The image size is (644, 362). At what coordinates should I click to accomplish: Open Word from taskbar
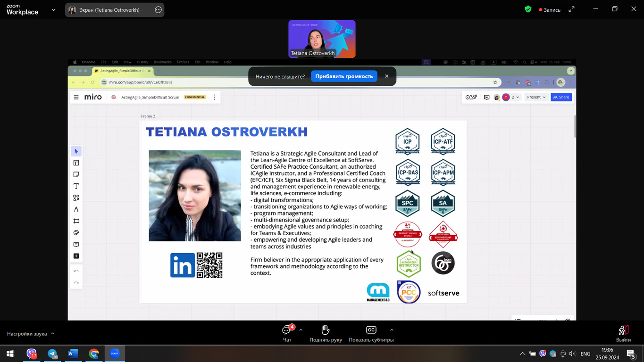73,354
